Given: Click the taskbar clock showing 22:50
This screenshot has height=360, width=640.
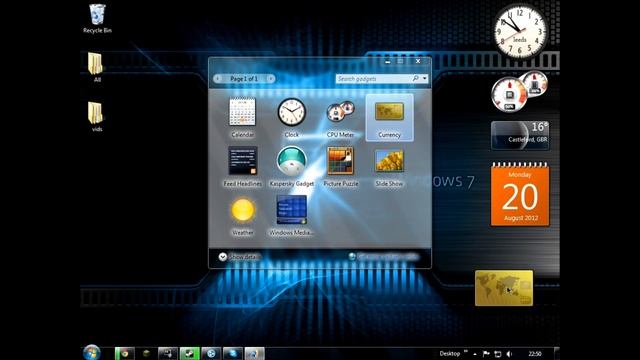Looking at the screenshot, I should [x=535, y=354].
